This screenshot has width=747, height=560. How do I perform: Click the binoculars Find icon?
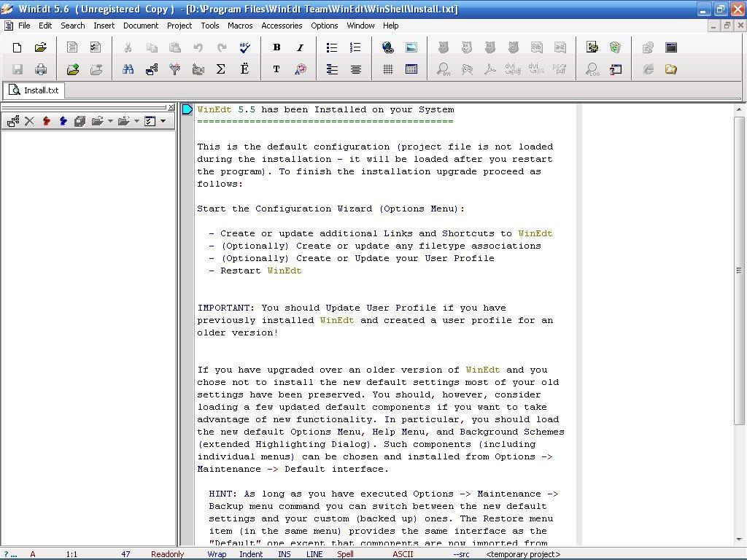click(x=128, y=69)
